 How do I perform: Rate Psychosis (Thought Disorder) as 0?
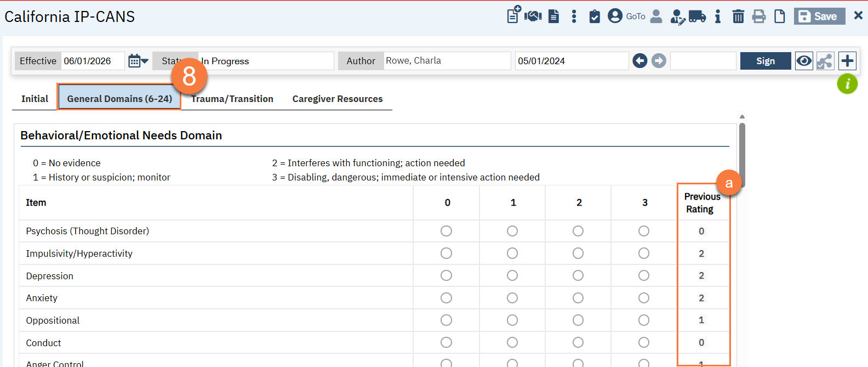(446, 231)
